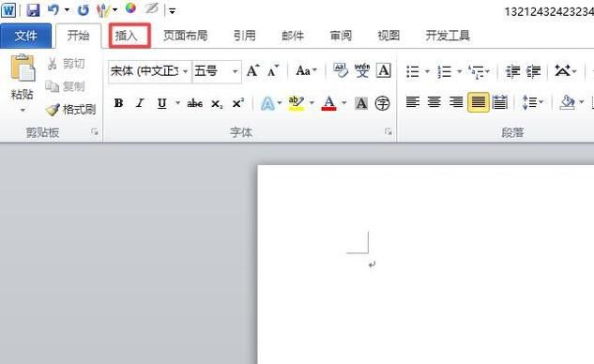Align text right
Screen dimensions: 594x364
point(456,102)
